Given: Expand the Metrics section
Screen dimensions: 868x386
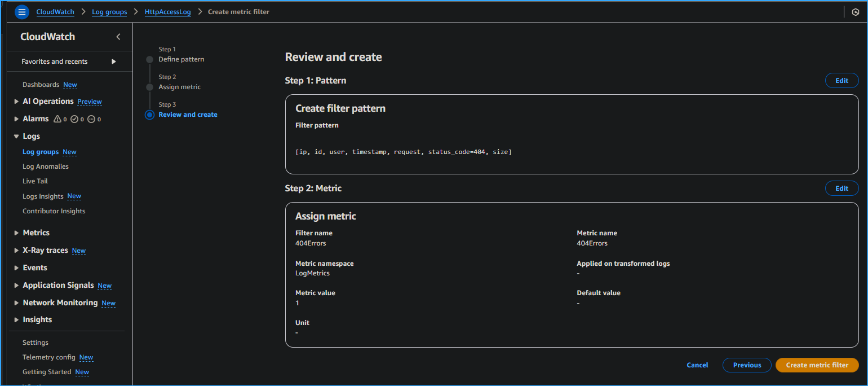Looking at the screenshot, I should point(16,233).
